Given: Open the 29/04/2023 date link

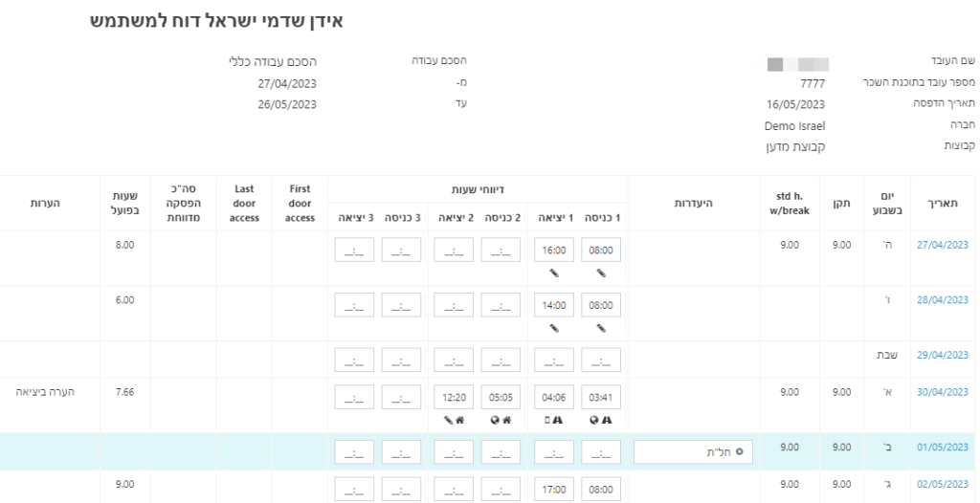Looking at the screenshot, I should pos(943,355).
